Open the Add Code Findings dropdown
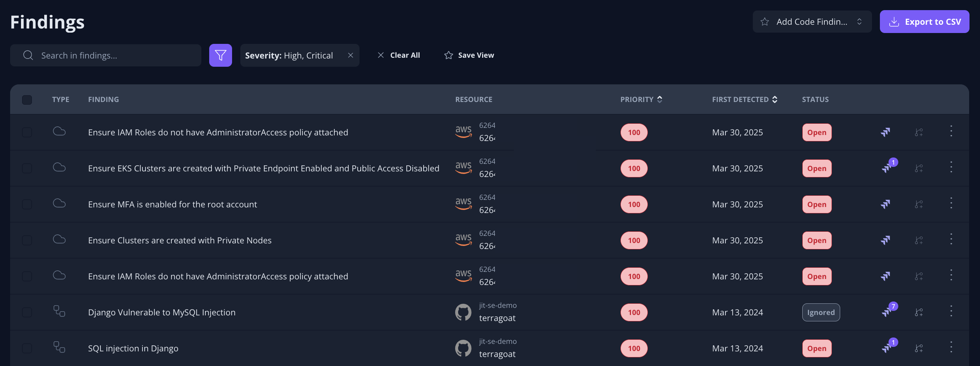This screenshot has width=980, height=366. pos(812,22)
